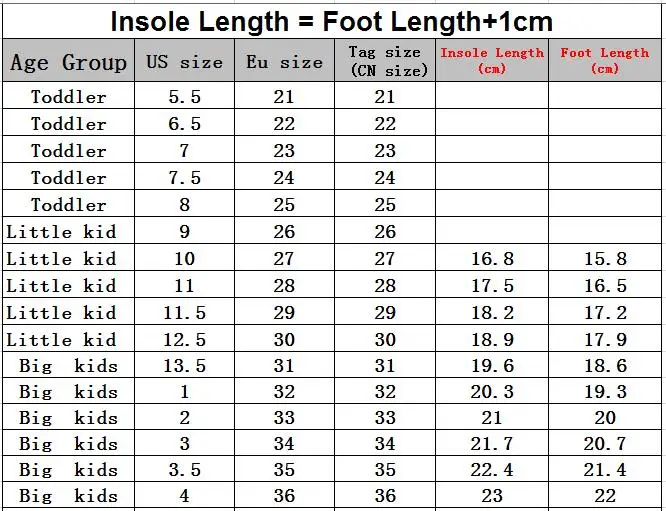Click the empty insole length cell for size 21
The width and height of the screenshot is (666, 511).
(492, 96)
